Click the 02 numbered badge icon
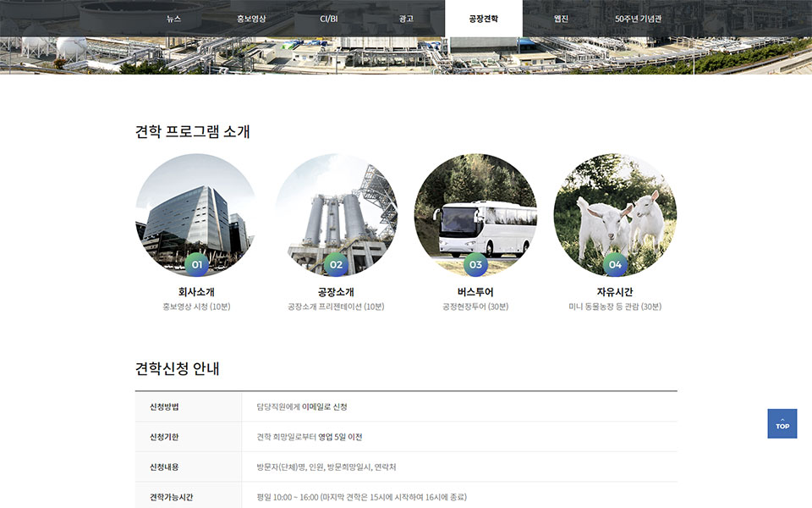 click(x=336, y=264)
